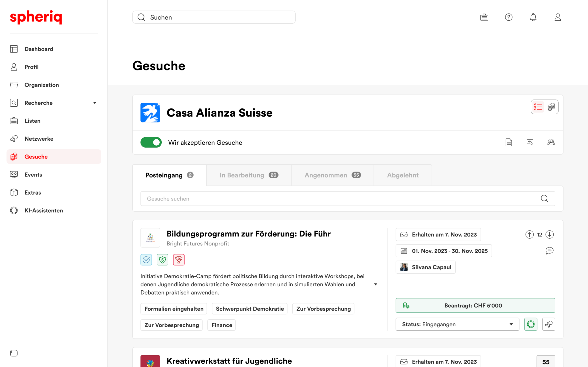Switch to the 'In Bearbeitung' tab
The image size is (588, 367).
pyautogui.click(x=249, y=175)
